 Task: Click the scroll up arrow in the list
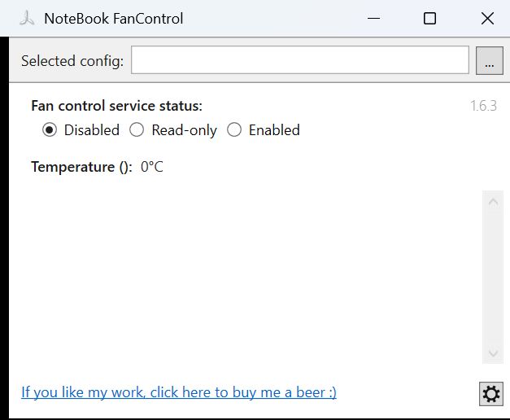coord(493,202)
